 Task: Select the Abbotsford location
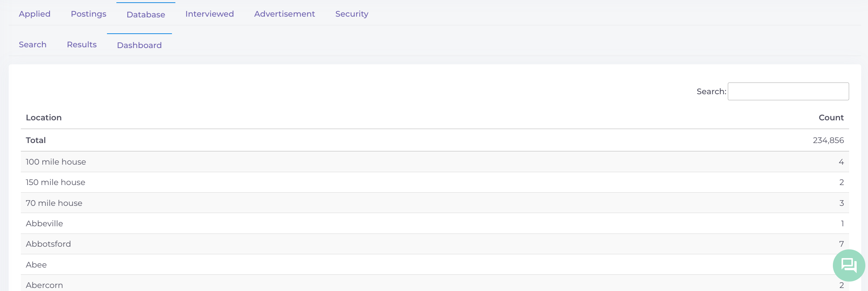pos(48,244)
